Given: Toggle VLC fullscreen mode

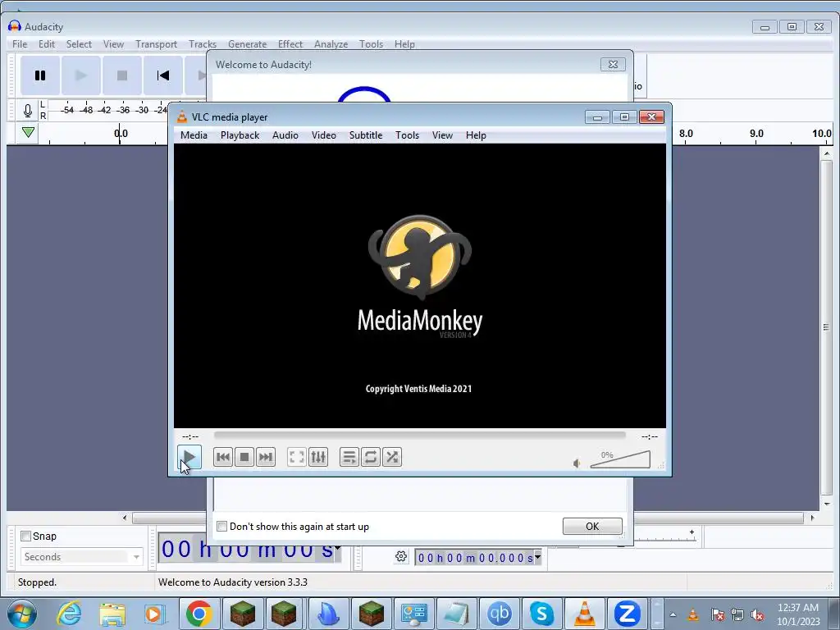Looking at the screenshot, I should coord(297,457).
